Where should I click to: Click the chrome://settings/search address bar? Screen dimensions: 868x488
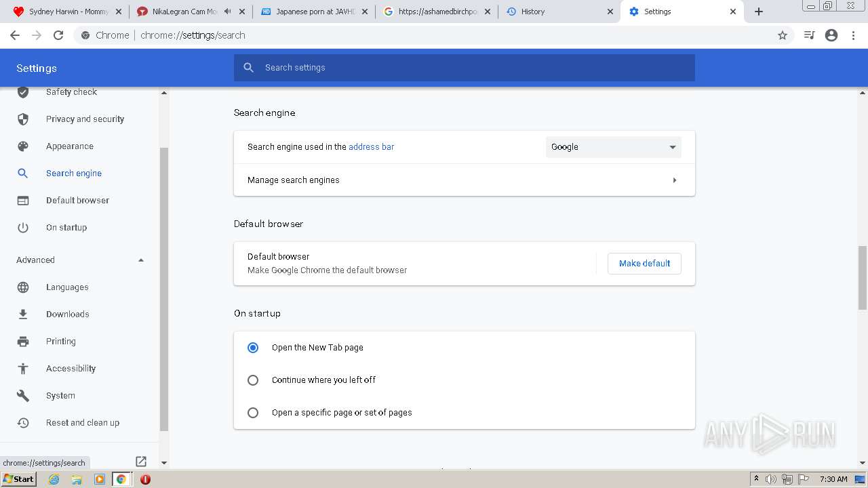coord(434,35)
